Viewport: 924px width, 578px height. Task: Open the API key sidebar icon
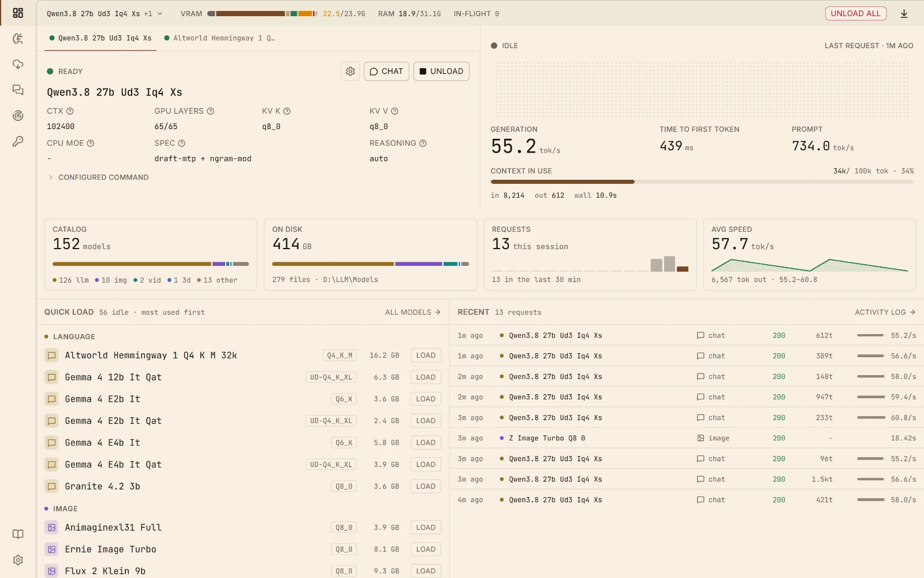tap(18, 141)
